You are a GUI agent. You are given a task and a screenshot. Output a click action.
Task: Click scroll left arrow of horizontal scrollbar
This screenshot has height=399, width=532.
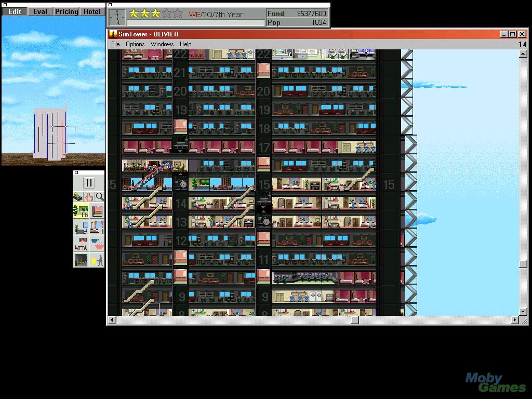112,320
